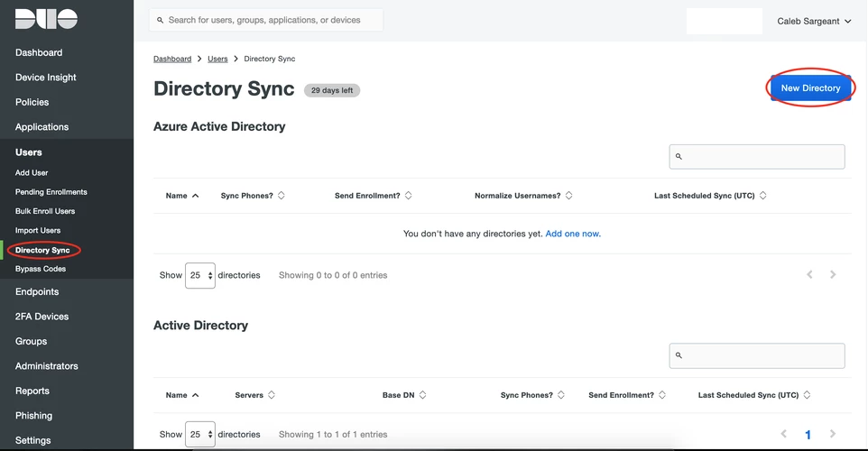The height and width of the screenshot is (451, 868).
Task: Select Directory Sync submenu item
Action: pos(42,250)
